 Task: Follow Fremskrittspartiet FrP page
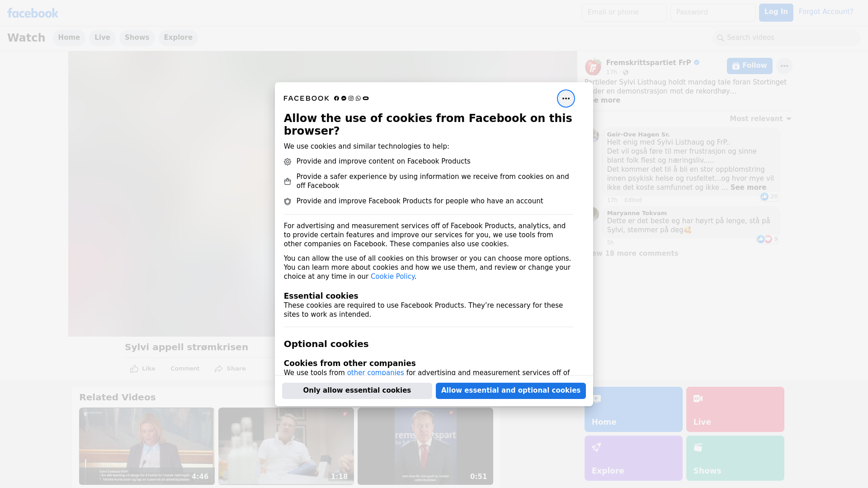(x=750, y=66)
